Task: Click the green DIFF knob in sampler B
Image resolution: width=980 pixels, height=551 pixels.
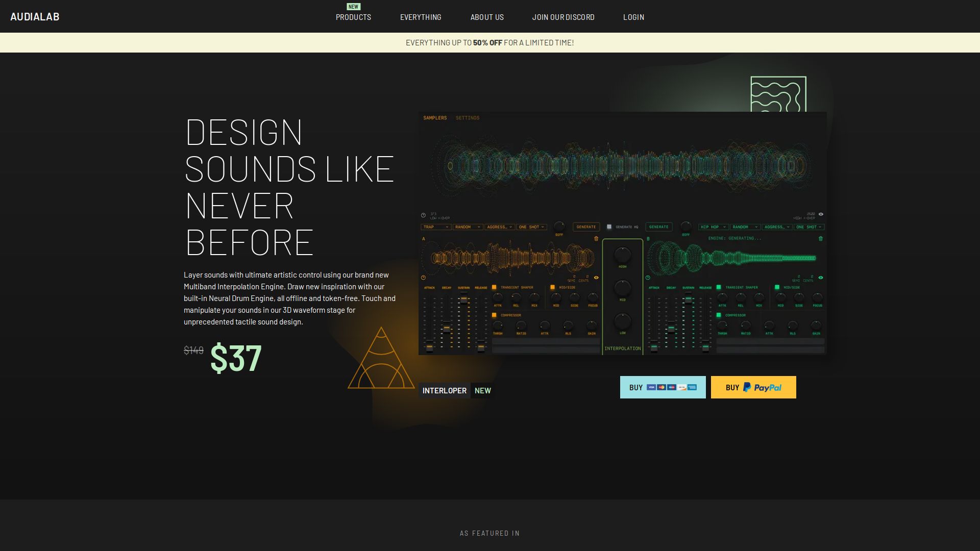Action: (686, 226)
